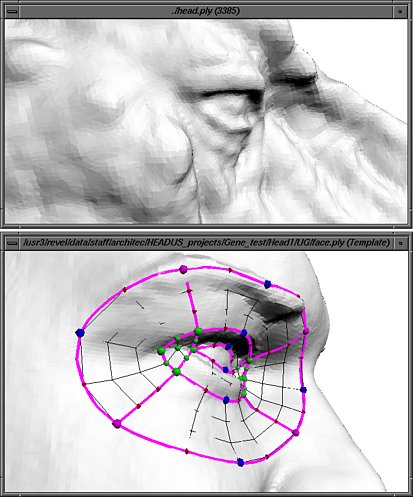This screenshot has width=413, height=497.
Task: Select magenta point at rightmost edge near nose
Action: (306, 331)
